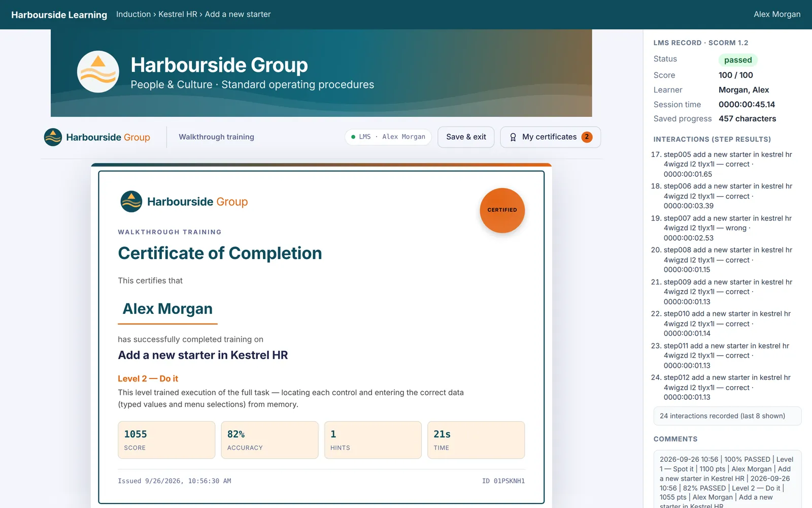Click the 82% ACCURACY stat card

click(269, 440)
